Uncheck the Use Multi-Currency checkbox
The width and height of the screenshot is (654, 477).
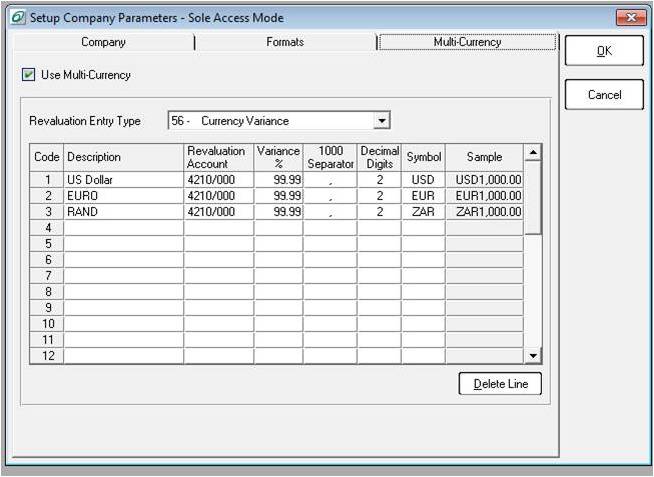tap(27, 75)
